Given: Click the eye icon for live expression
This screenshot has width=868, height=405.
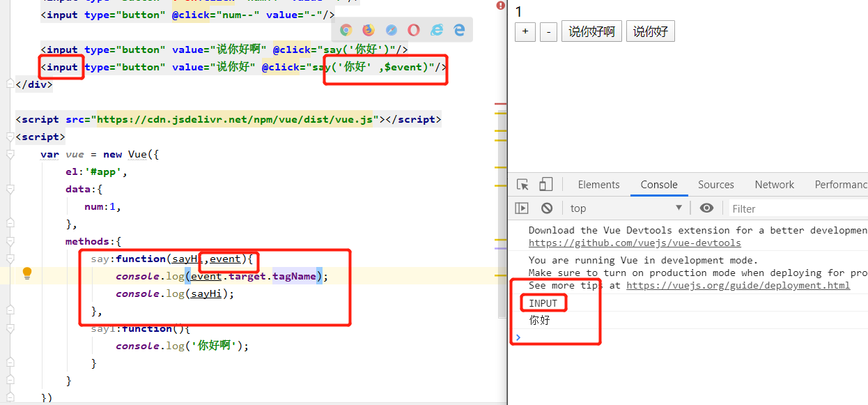Looking at the screenshot, I should click(x=706, y=208).
